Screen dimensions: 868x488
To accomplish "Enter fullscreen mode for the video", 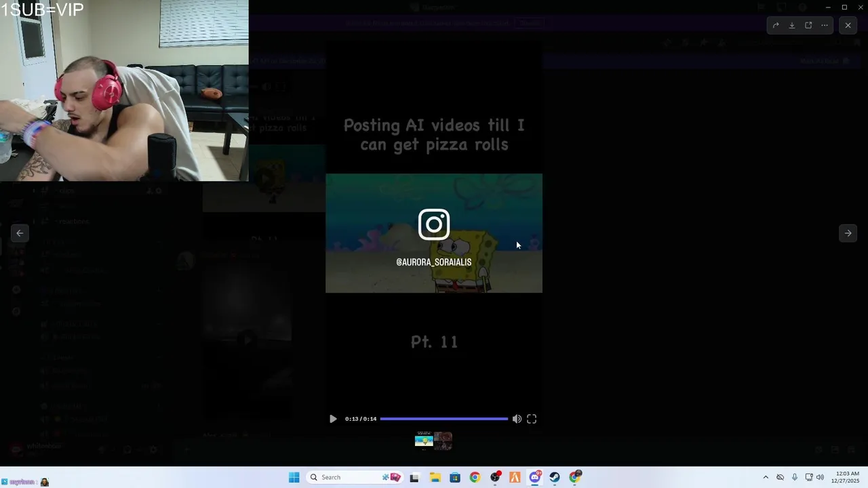I will click(x=532, y=419).
